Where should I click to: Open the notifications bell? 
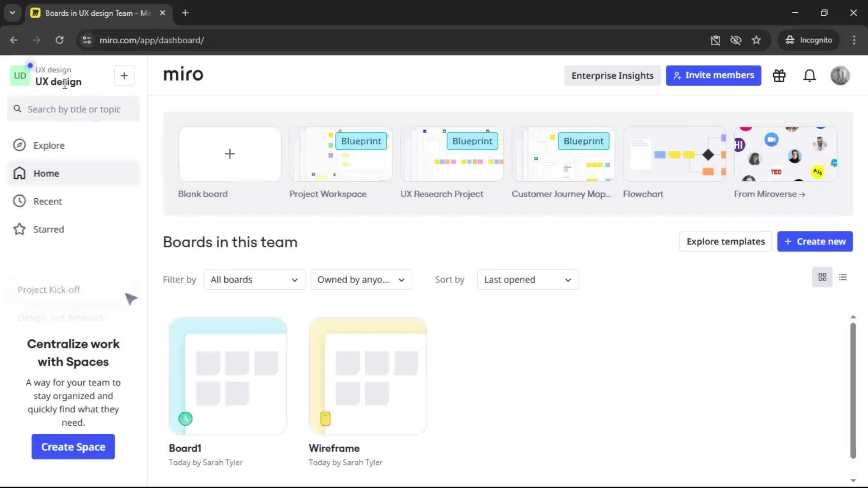pos(809,75)
